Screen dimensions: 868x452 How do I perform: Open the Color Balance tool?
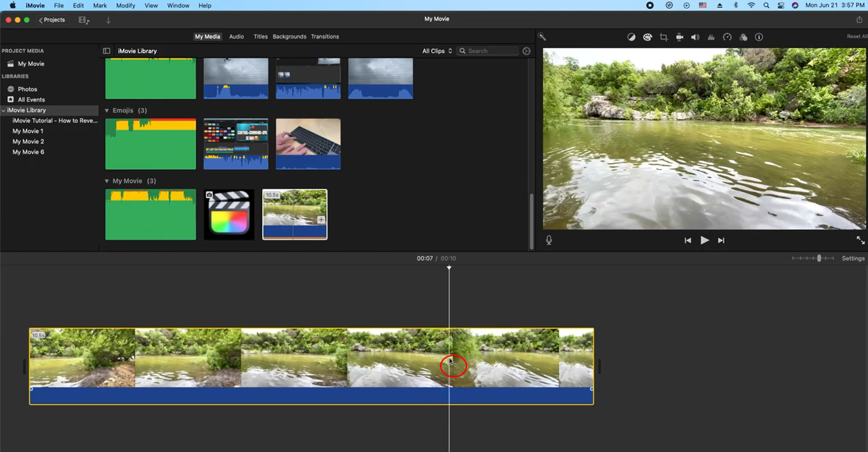point(631,37)
